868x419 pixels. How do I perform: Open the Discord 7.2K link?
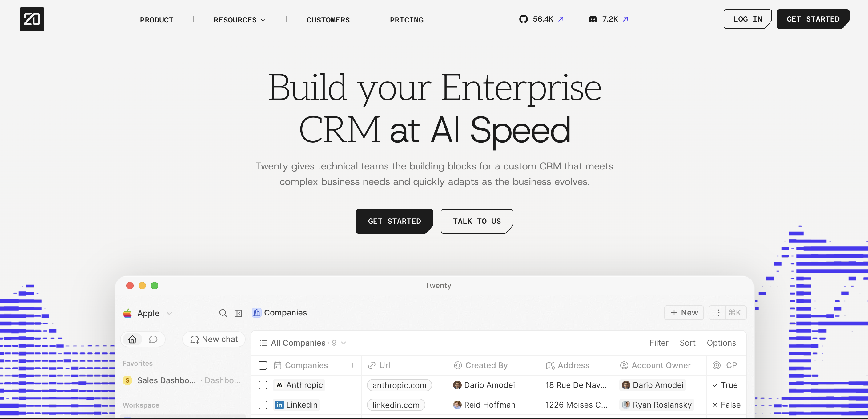(x=608, y=19)
